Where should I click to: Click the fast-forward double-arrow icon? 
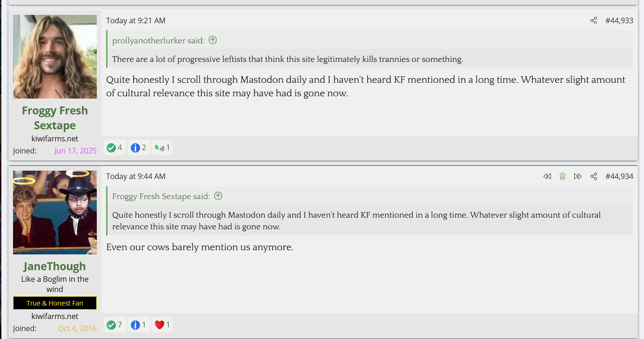click(578, 176)
